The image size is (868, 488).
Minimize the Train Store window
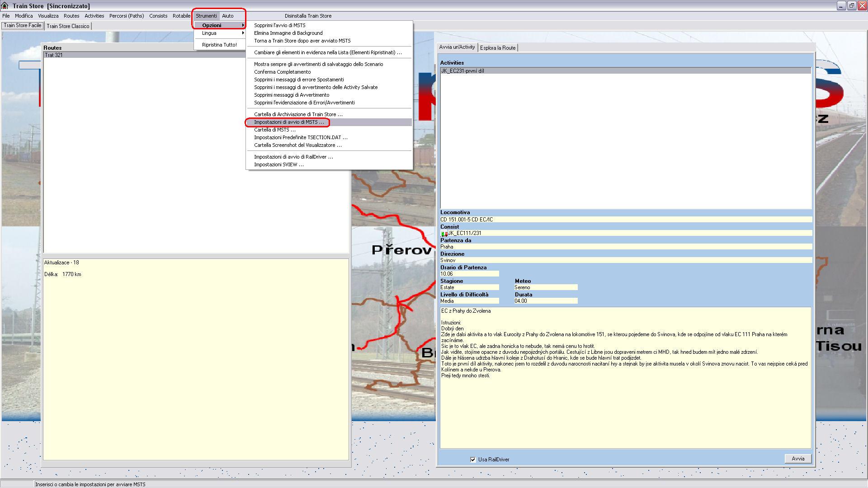tap(841, 5)
